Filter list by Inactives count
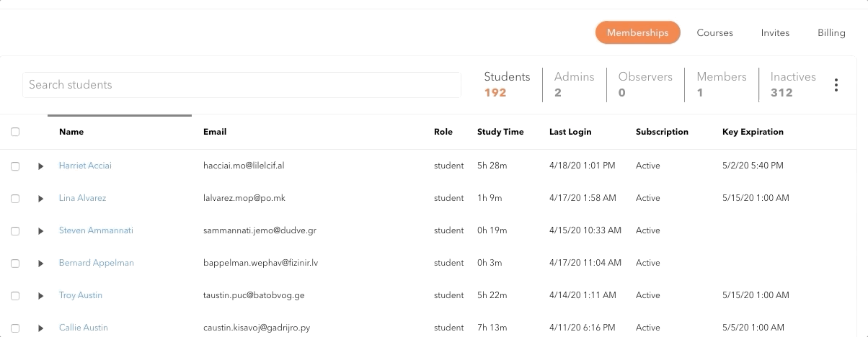This screenshot has width=868, height=337. 792,84
